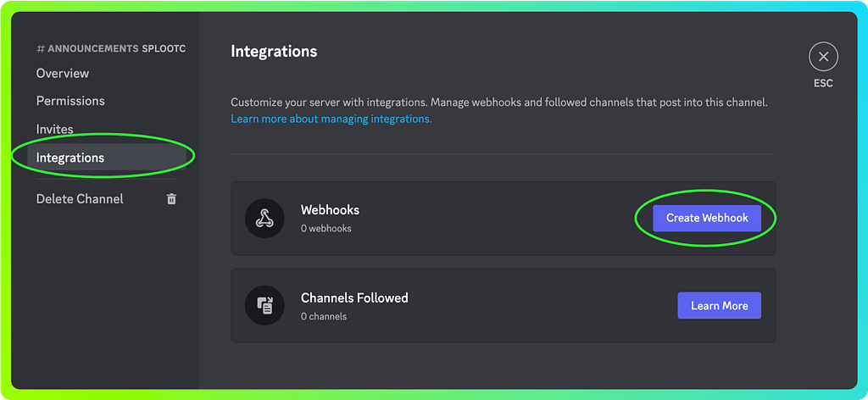
Task: Open the Overview settings section
Action: (63, 74)
